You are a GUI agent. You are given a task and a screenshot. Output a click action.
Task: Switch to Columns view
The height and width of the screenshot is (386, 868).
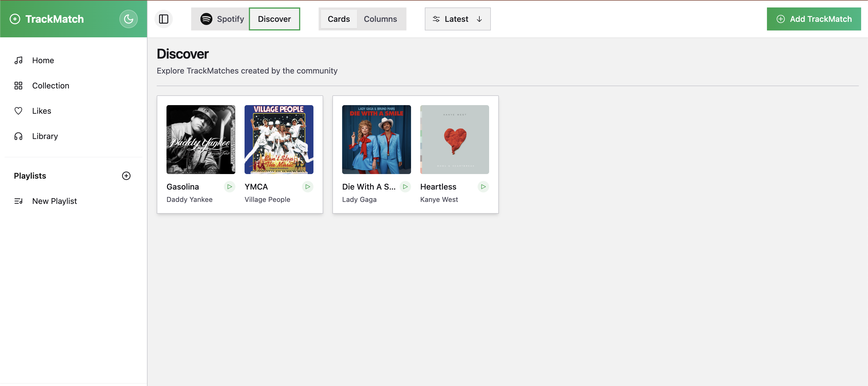(x=380, y=19)
